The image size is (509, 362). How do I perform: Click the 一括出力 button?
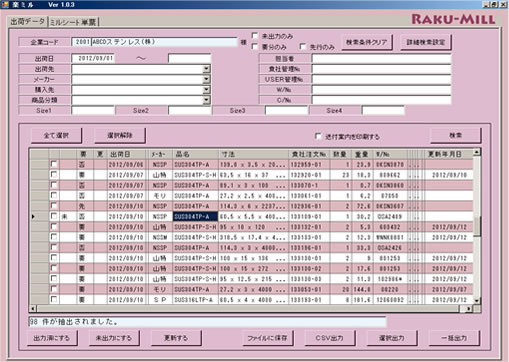point(454,338)
